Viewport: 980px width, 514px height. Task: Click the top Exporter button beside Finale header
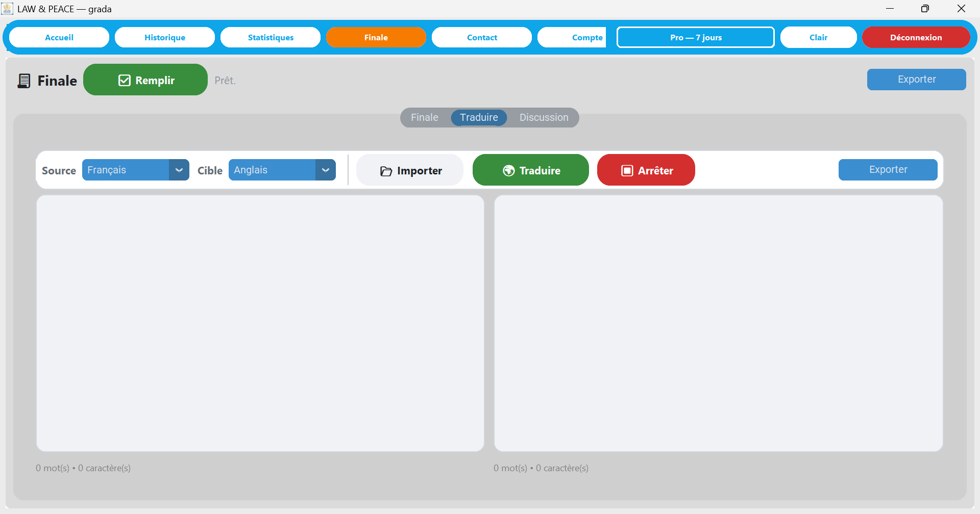917,80
